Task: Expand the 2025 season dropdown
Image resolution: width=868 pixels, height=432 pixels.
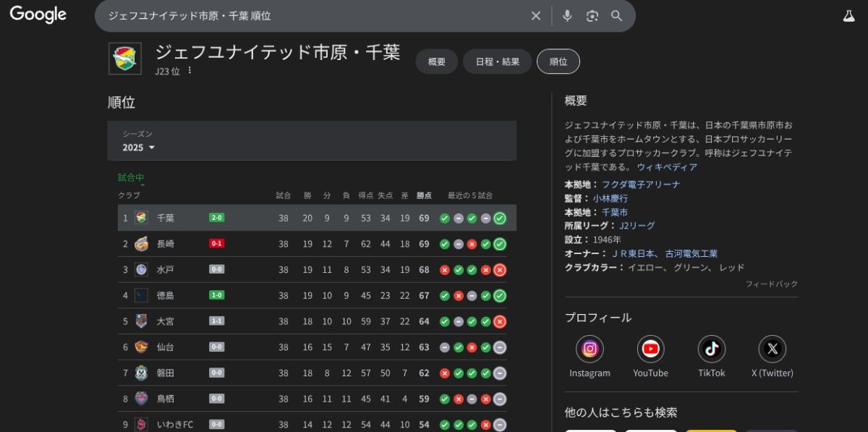Action: point(139,148)
